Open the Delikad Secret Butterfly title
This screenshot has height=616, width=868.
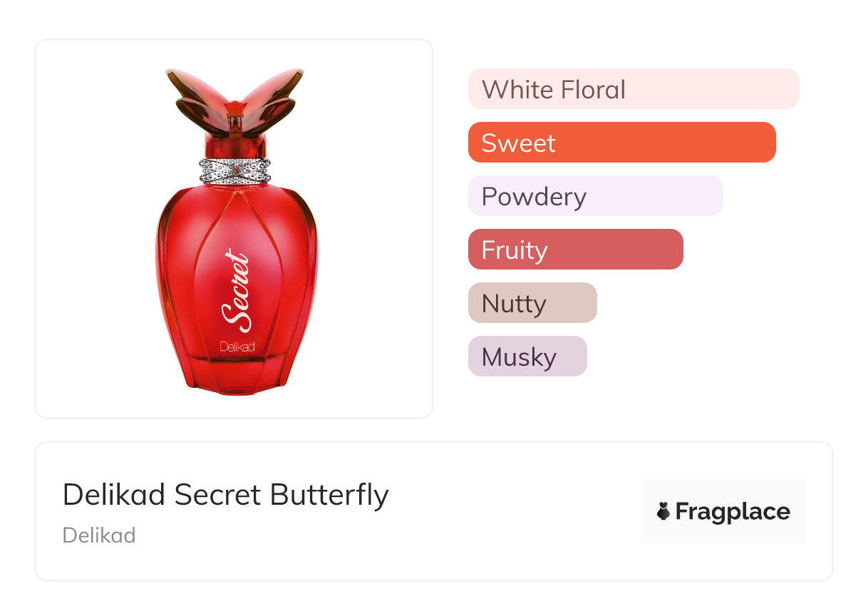[225, 495]
